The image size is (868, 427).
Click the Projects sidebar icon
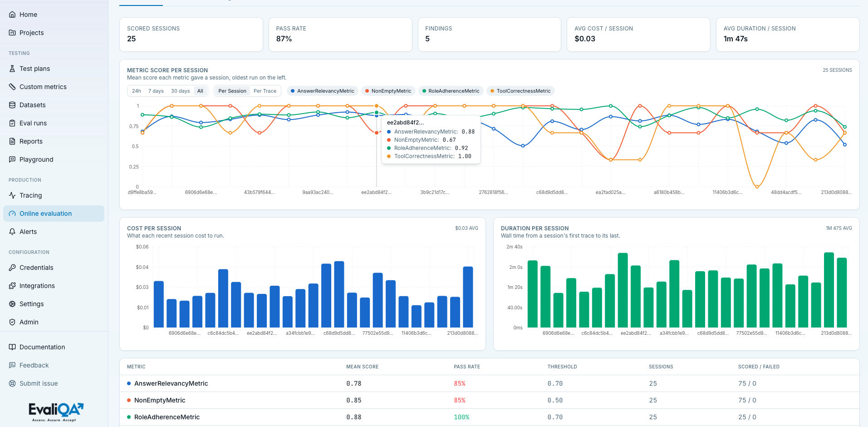point(12,33)
